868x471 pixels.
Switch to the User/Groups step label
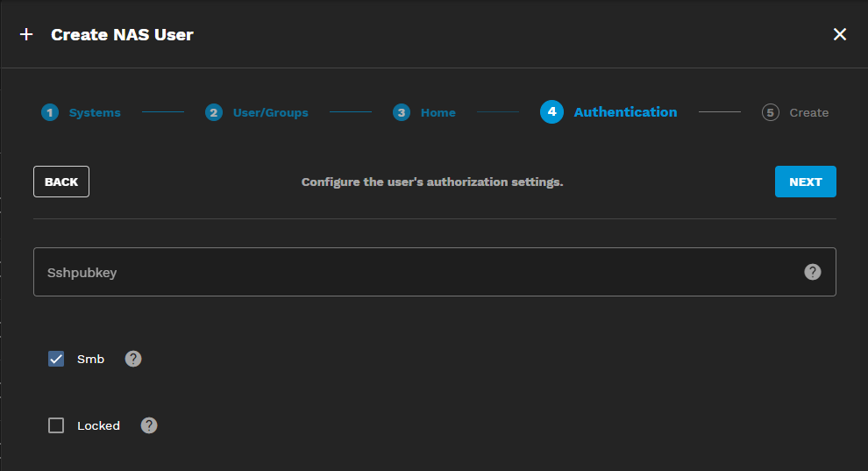270,112
